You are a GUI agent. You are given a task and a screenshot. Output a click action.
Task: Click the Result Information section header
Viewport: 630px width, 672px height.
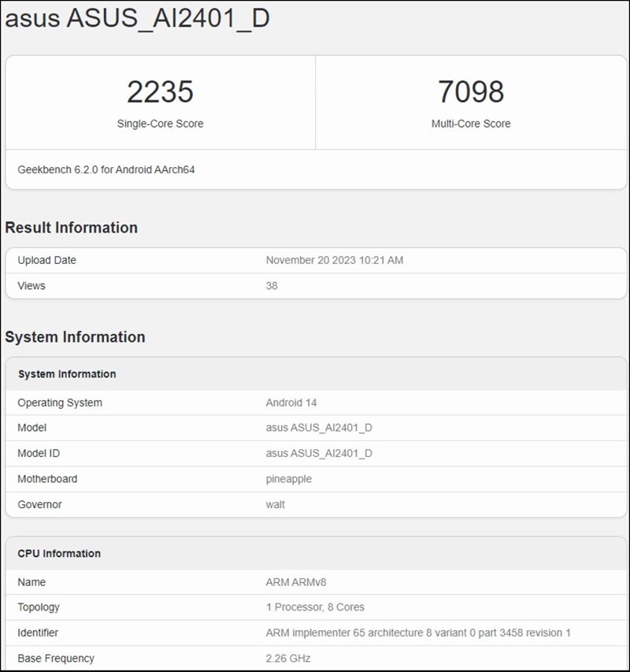pos(71,228)
